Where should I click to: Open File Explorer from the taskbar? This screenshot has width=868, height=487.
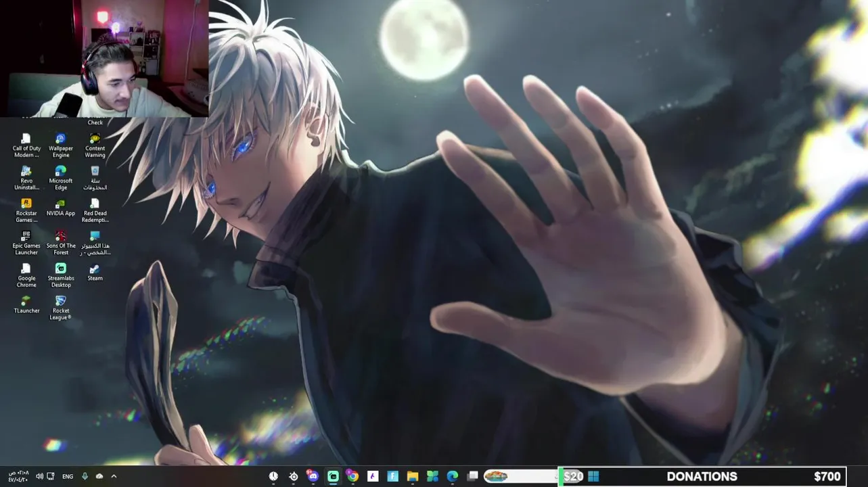[413, 476]
